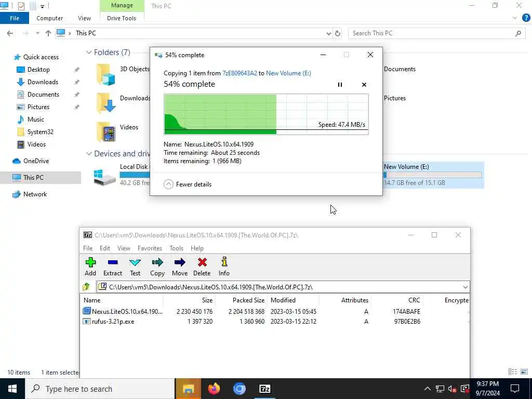The height and width of the screenshot is (399, 532).
Task: Click the Explorer back arrow
Action: pos(10,33)
